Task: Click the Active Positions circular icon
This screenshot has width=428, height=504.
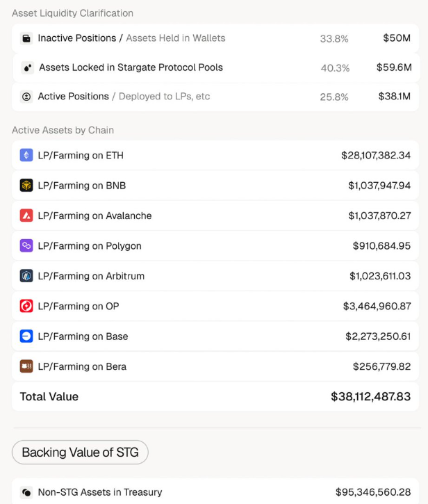Action: [26, 97]
